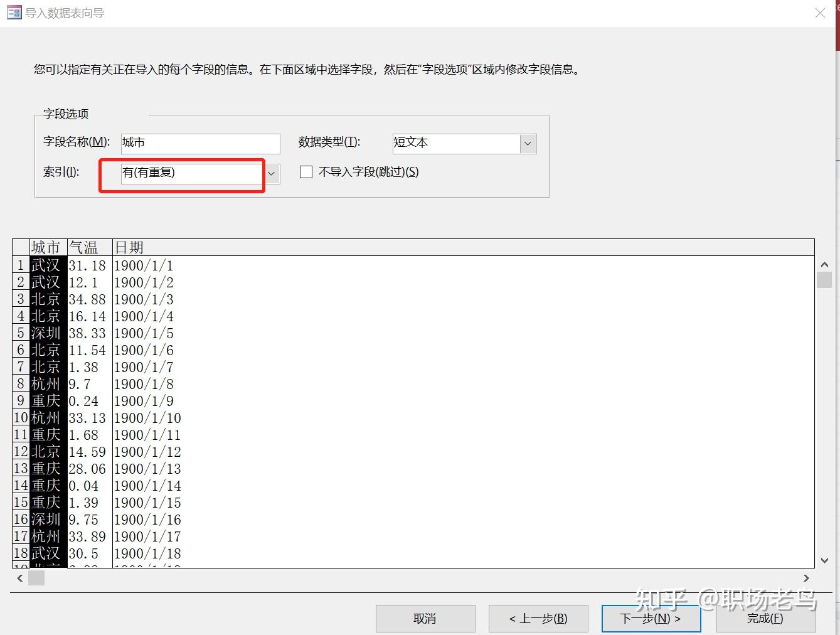Click the 下一步(N) button
The image size is (840, 635).
651,618
